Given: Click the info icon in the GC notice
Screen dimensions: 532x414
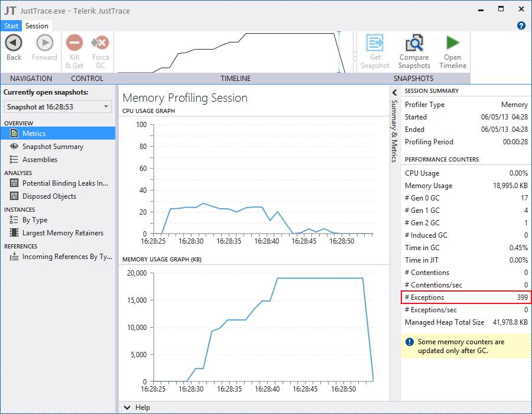Looking at the screenshot, I should point(410,342).
